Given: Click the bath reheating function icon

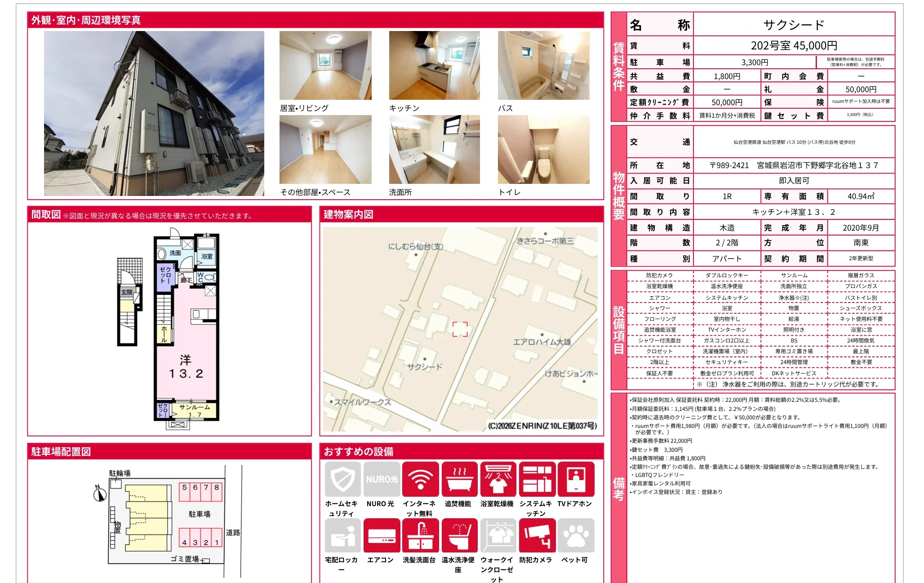Looking at the screenshot, I should (x=459, y=479).
